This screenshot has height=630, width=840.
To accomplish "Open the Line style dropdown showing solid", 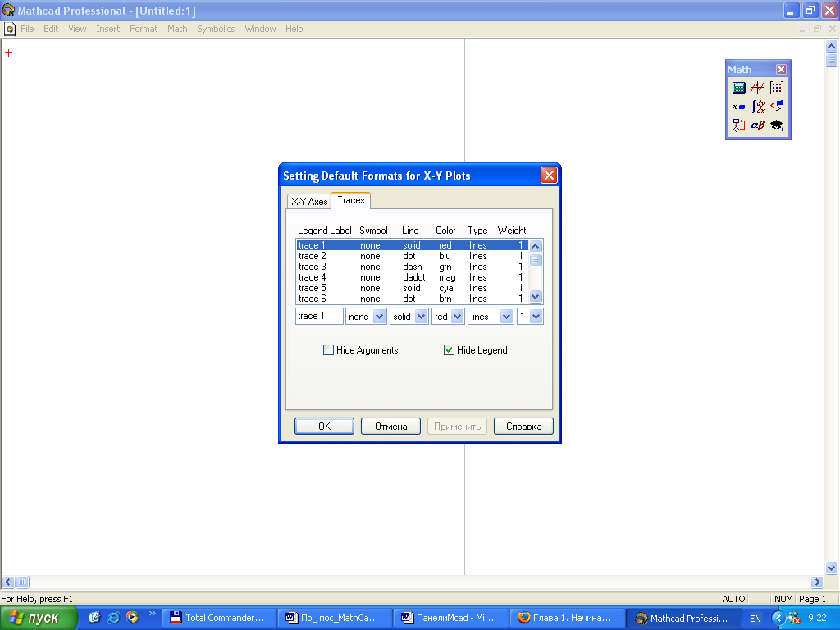I will pos(421,317).
